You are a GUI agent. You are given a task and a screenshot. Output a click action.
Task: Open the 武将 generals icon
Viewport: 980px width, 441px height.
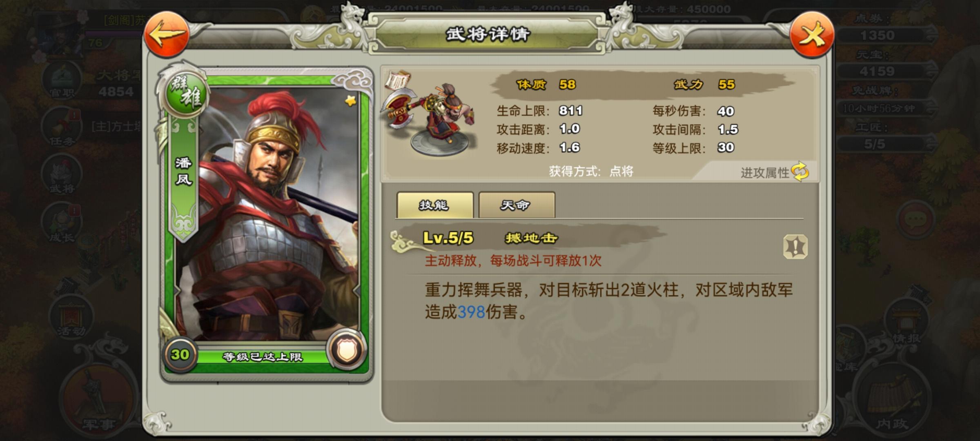point(62,175)
